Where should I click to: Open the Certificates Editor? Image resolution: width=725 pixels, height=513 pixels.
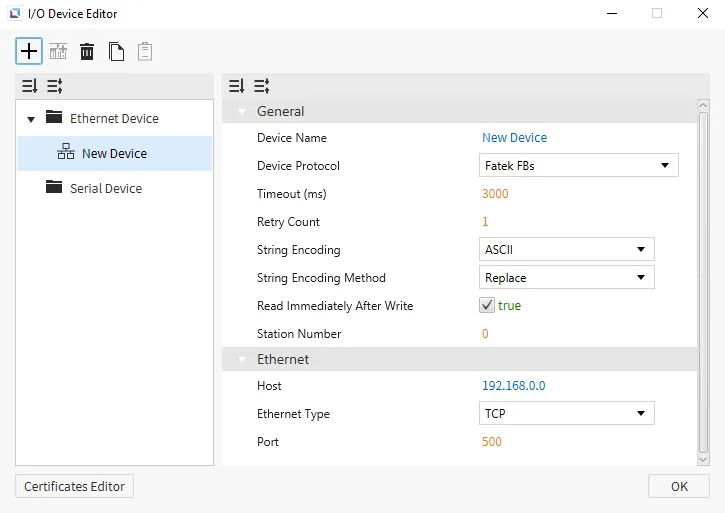(74, 487)
